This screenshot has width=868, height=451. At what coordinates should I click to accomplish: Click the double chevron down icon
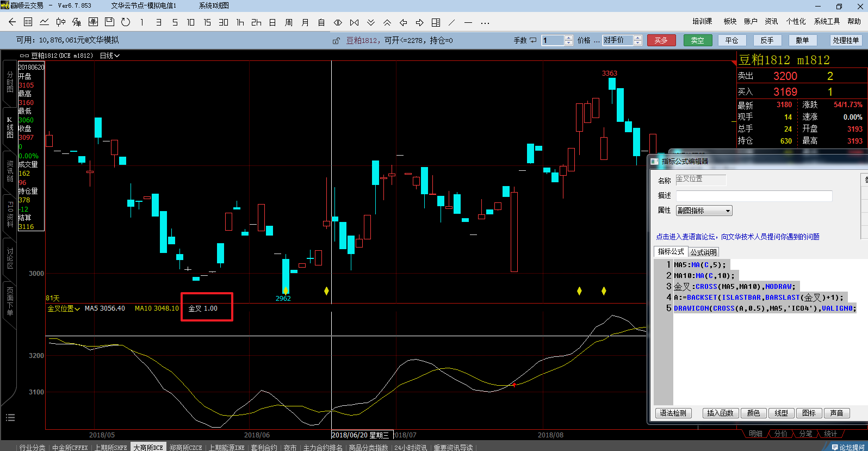pos(371,22)
